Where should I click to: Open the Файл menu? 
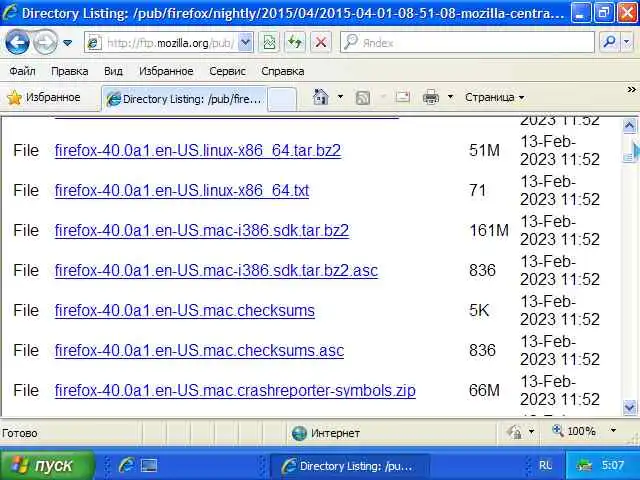[x=22, y=71]
